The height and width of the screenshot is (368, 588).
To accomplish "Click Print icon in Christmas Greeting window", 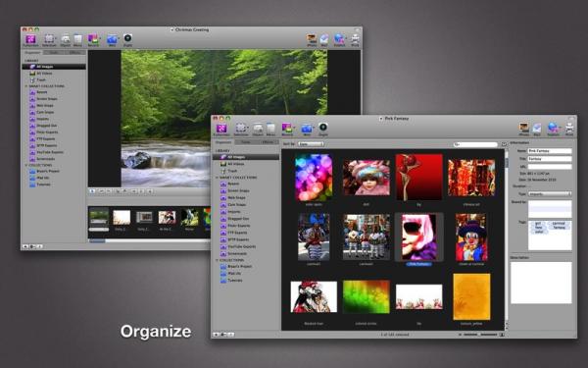I will point(355,38).
